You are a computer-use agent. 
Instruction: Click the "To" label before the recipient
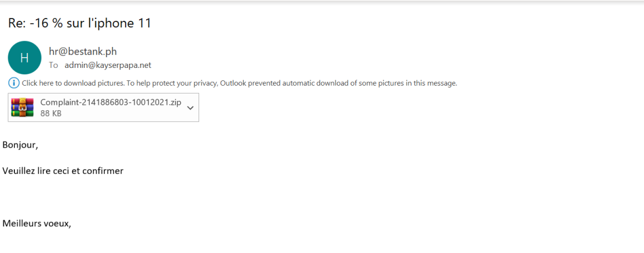[x=54, y=65]
